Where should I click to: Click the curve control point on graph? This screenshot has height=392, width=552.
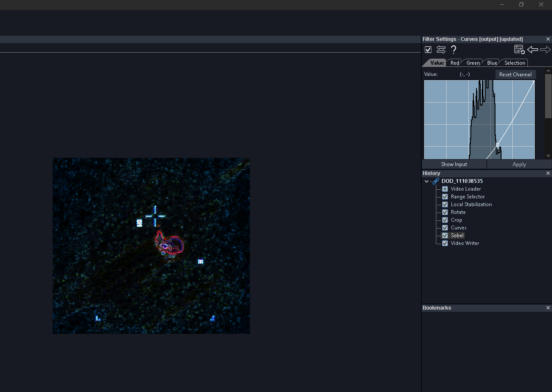[497, 145]
